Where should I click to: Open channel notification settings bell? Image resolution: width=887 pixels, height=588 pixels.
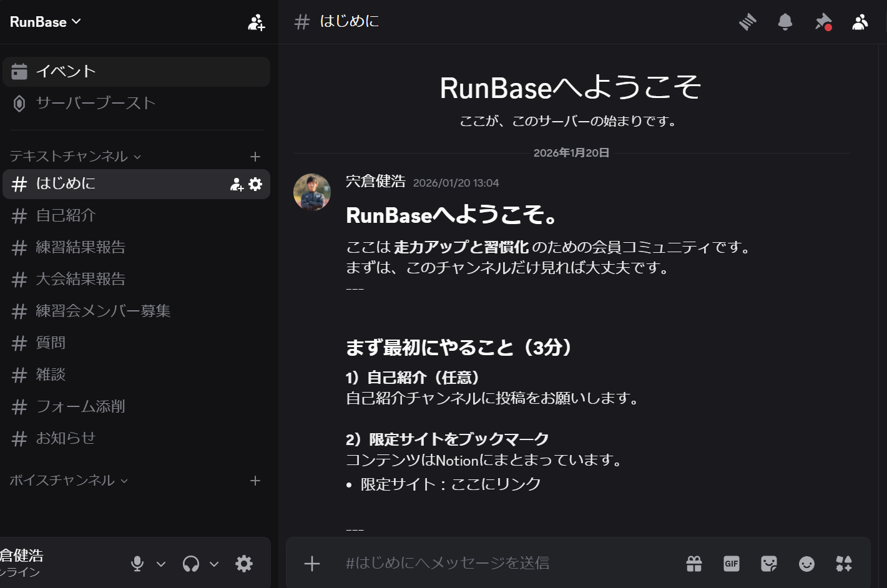(x=785, y=22)
